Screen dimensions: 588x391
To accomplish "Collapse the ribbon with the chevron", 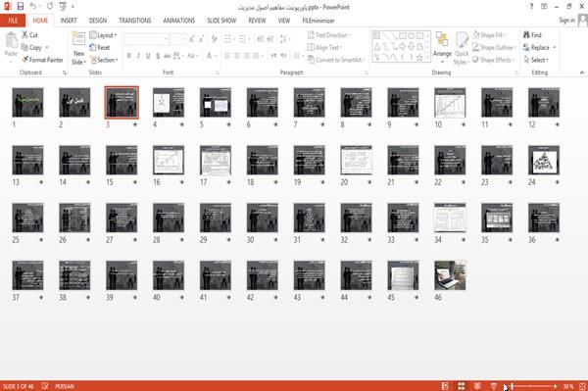I will (581, 73).
